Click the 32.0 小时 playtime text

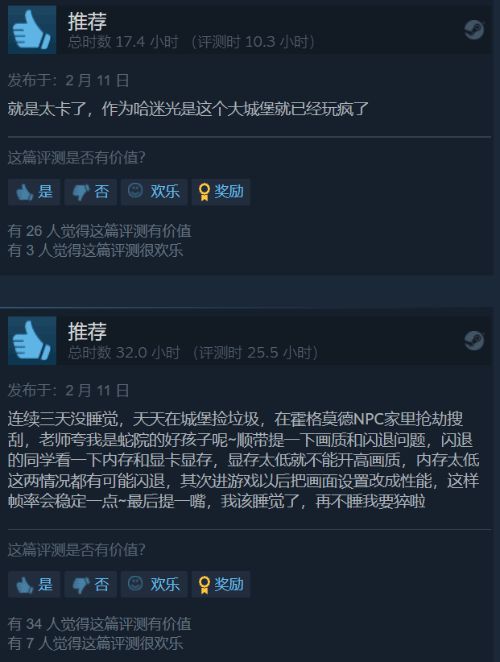tap(147, 353)
